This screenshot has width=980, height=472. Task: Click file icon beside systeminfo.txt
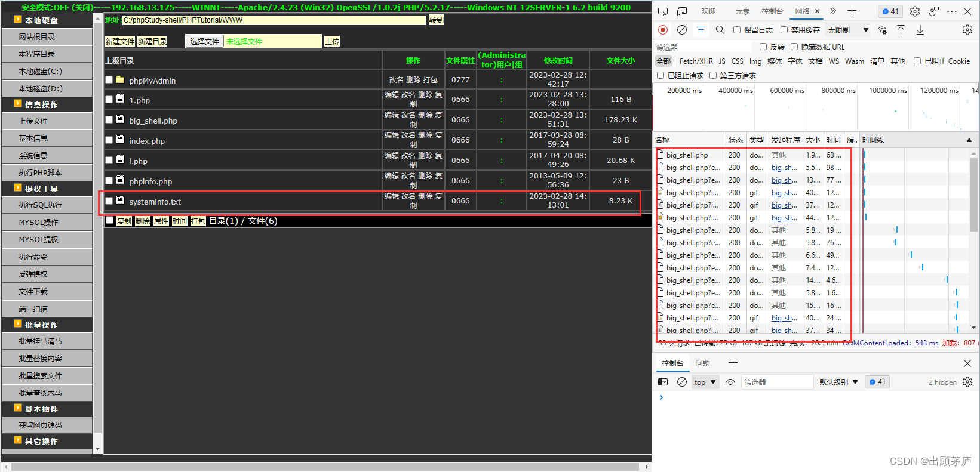tap(120, 200)
